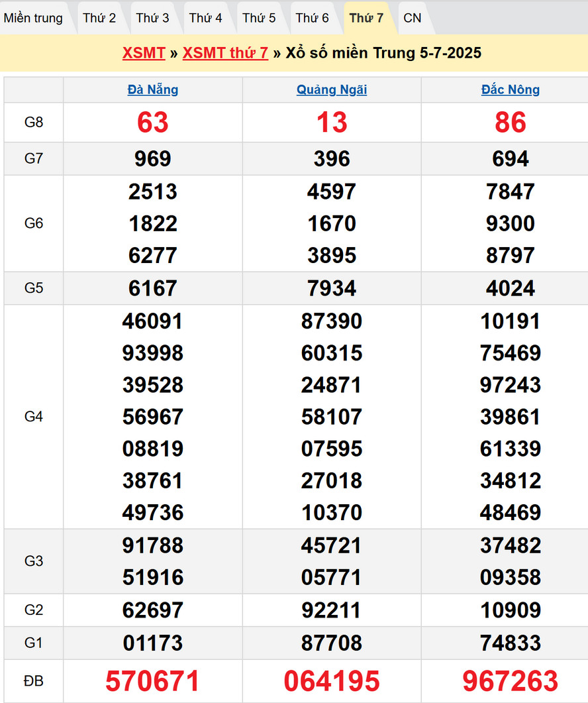Click Đắc Nông G1 number 74833
This screenshot has height=703, width=588.
click(511, 643)
